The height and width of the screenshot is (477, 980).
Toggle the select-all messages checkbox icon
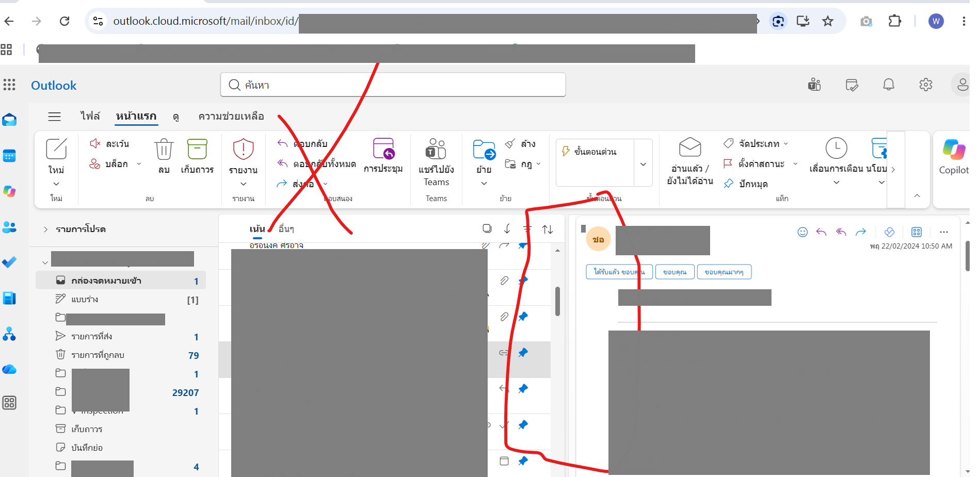(x=487, y=228)
